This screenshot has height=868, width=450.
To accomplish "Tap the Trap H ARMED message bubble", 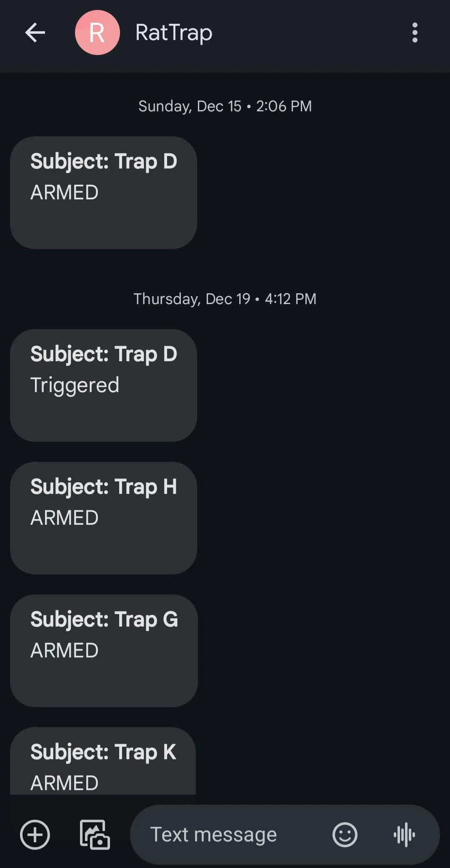I will (x=103, y=518).
